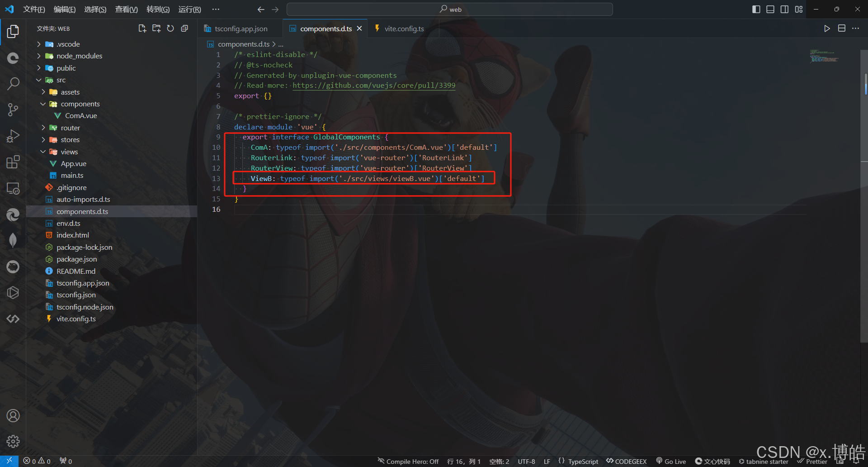Viewport: 868px width, 467px height.
Task: Collapse all folders in Explorer
Action: 184,29
